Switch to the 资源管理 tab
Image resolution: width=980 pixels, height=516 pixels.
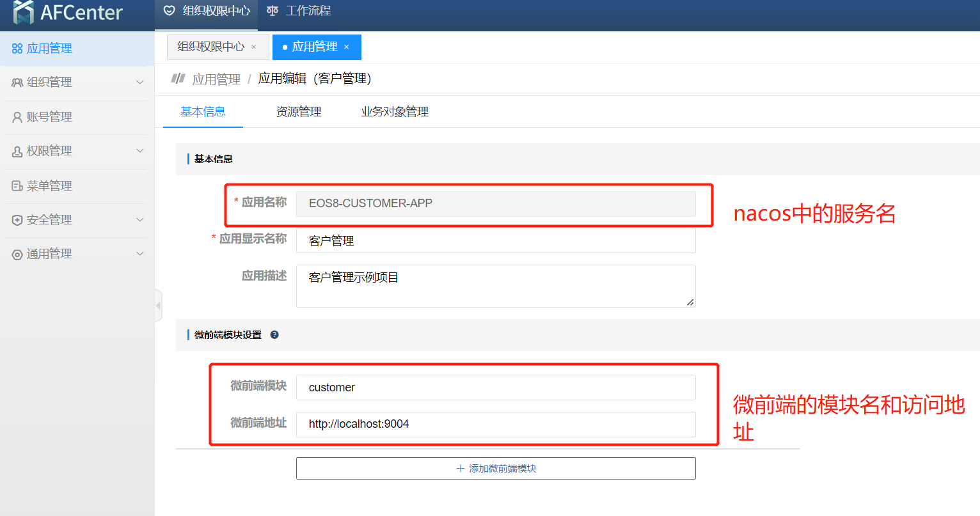299,112
